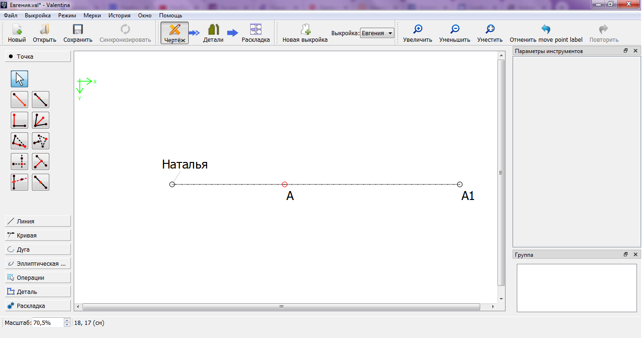Screen dimensions: 644x338
Task: Expand the Кривая tools section
Action: point(38,235)
